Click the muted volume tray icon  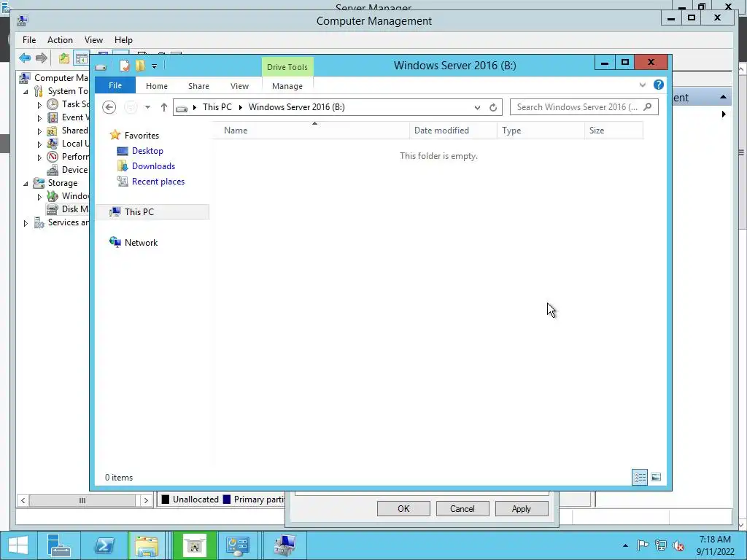[678, 545]
